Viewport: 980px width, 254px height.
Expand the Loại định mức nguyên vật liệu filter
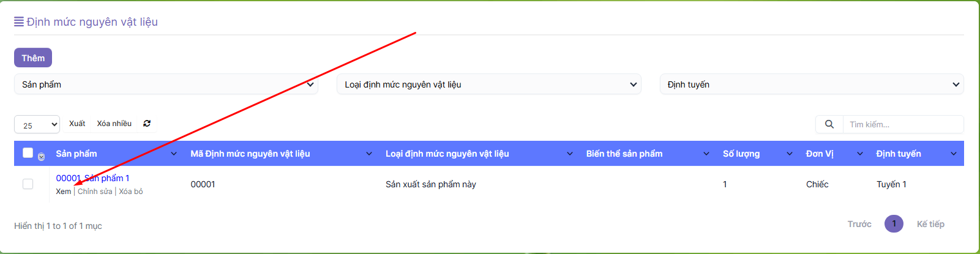click(488, 84)
